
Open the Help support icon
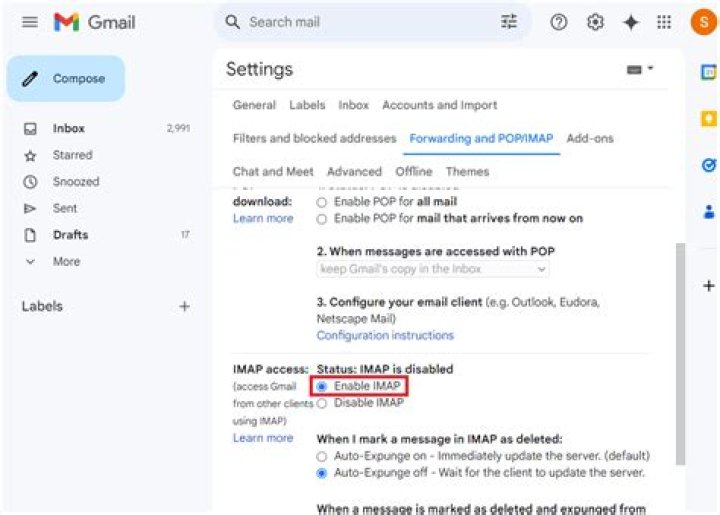(559, 22)
